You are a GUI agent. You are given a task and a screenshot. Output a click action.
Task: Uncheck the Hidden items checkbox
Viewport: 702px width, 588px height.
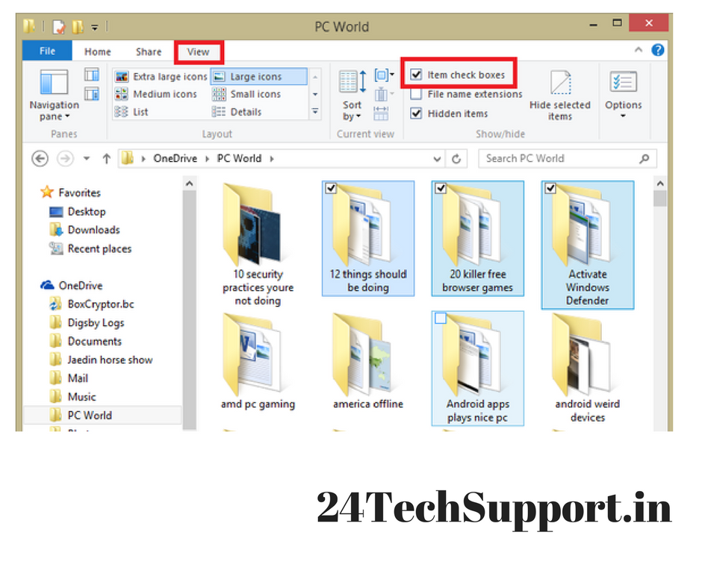(x=417, y=113)
